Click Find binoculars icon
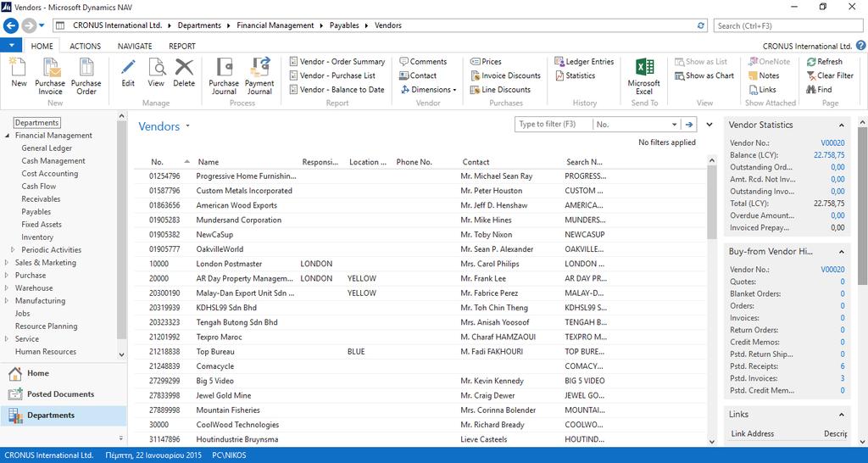The image size is (868, 463). pyautogui.click(x=820, y=89)
